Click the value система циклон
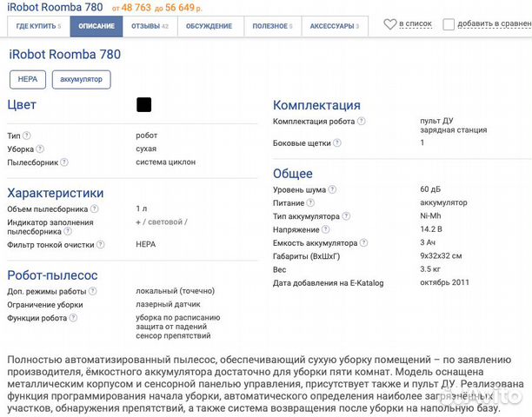The image size is (532, 417). click(x=165, y=162)
